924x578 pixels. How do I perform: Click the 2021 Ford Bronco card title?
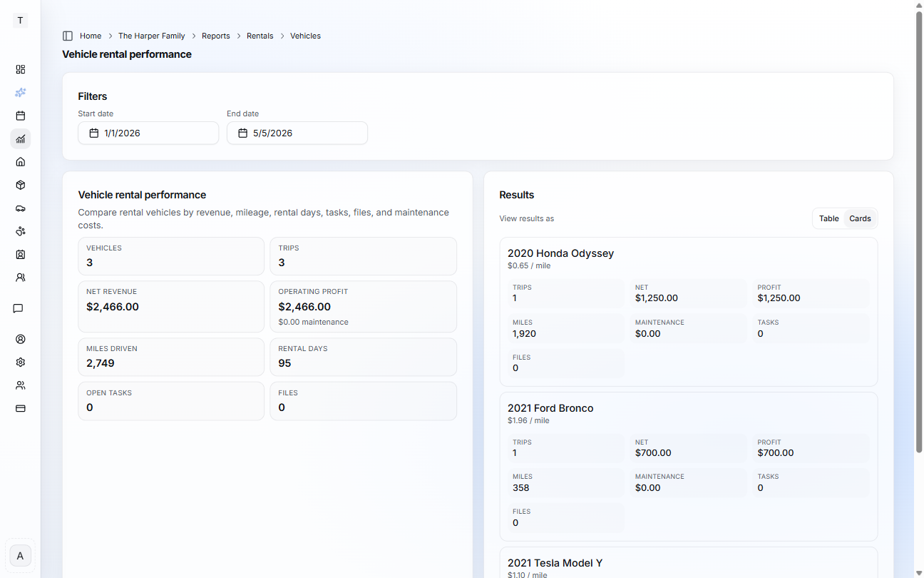click(x=550, y=408)
